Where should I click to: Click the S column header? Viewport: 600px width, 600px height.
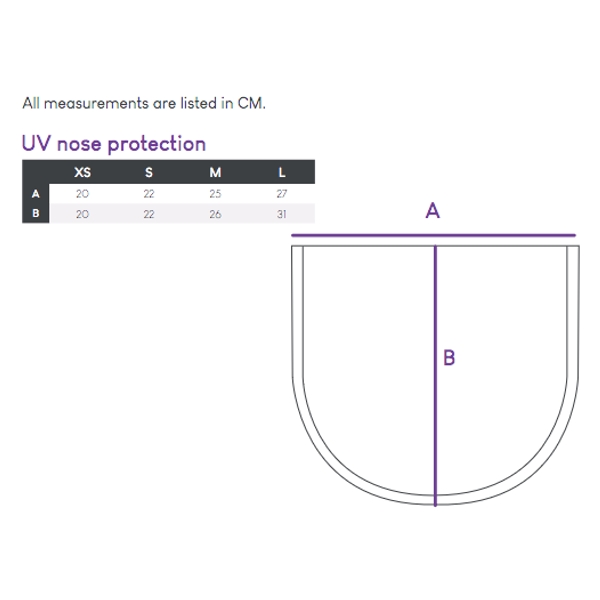pyautogui.click(x=149, y=173)
